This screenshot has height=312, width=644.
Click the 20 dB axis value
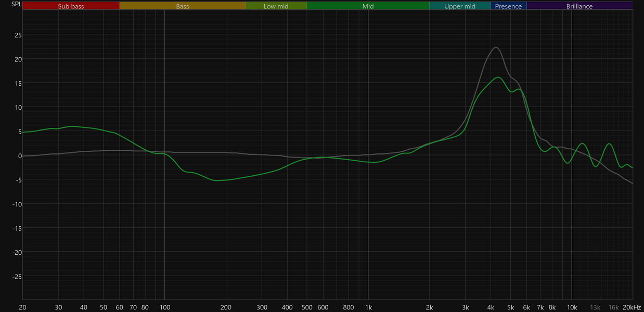pyautogui.click(x=18, y=59)
